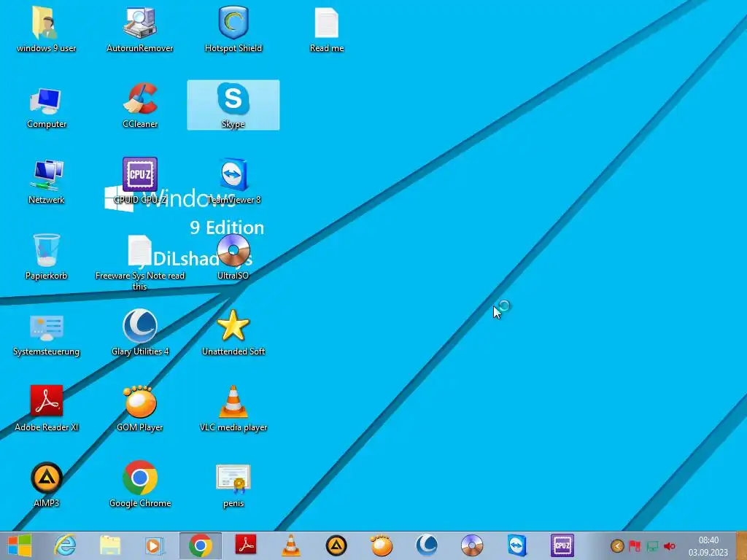Click the network status tray icon
The width and height of the screenshot is (747, 560).
(x=652, y=547)
